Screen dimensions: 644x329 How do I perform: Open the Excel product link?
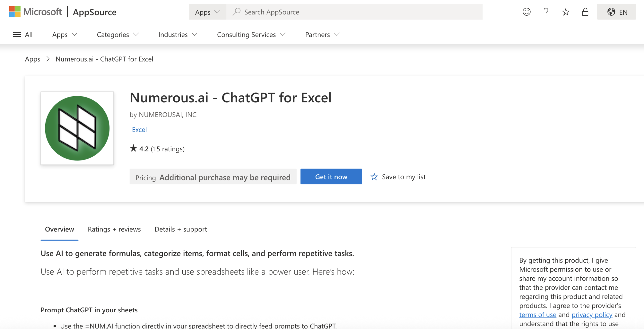coord(139,129)
